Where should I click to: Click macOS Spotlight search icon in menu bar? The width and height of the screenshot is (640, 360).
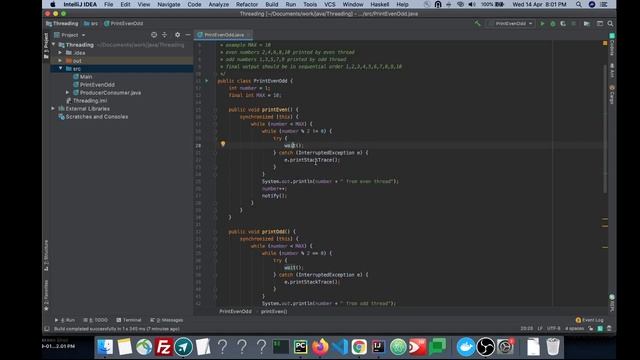(x=579, y=4)
